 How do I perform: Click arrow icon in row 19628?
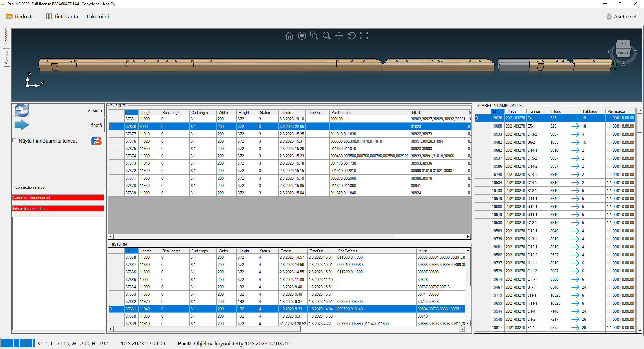pos(575,118)
